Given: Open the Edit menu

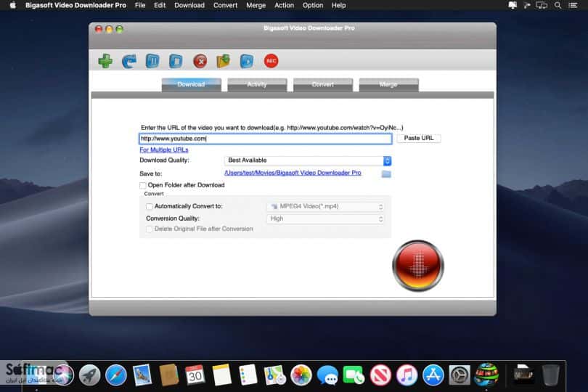Looking at the screenshot, I should click(160, 5).
